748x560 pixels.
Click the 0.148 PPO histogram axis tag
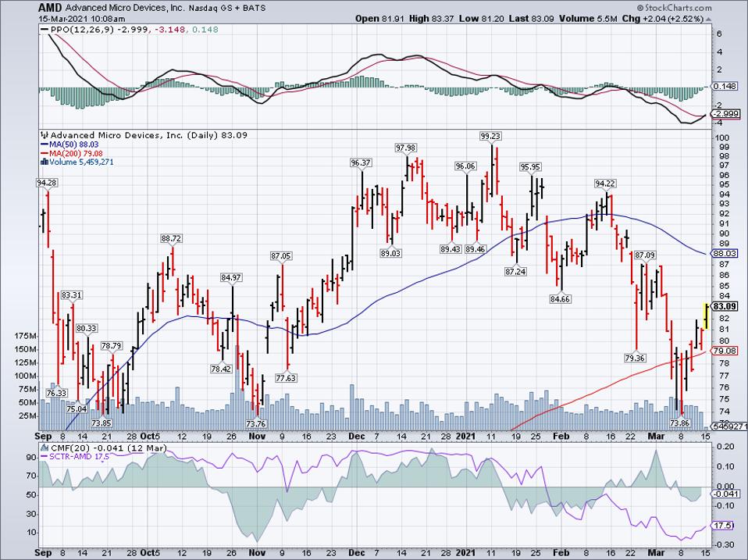pos(724,87)
